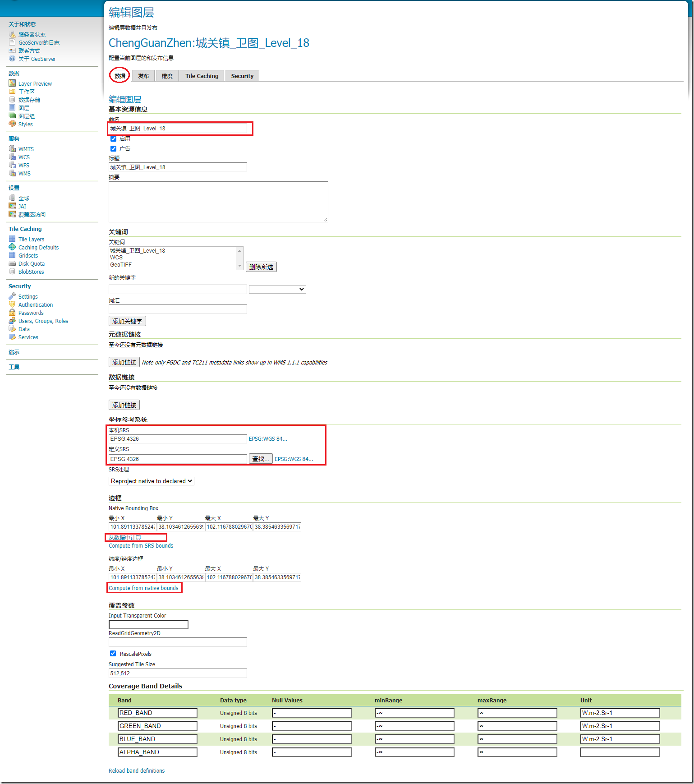Switch to the Tile Caching tab
This screenshot has width=694, height=784.
tap(202, 76)
